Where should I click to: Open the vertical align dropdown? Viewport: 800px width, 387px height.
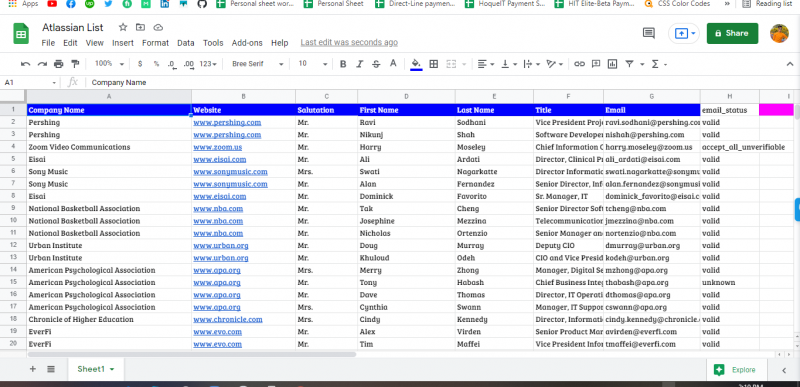[x=509, y=64]
